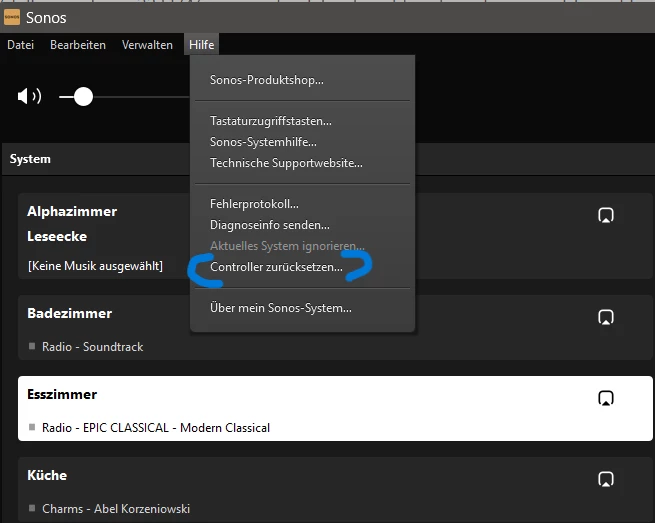
Task: Mute using the speaker volume icon
Action: click(x=29, y=96)
